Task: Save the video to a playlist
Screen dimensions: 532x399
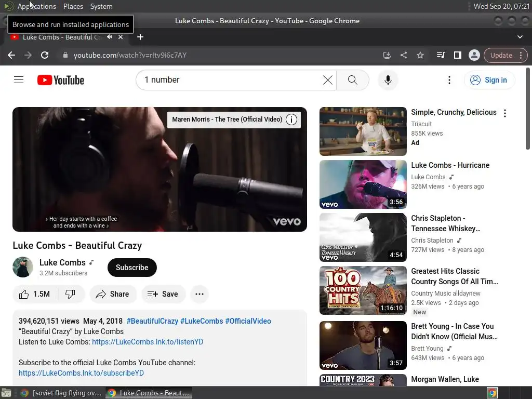Action: coord(163,294)
